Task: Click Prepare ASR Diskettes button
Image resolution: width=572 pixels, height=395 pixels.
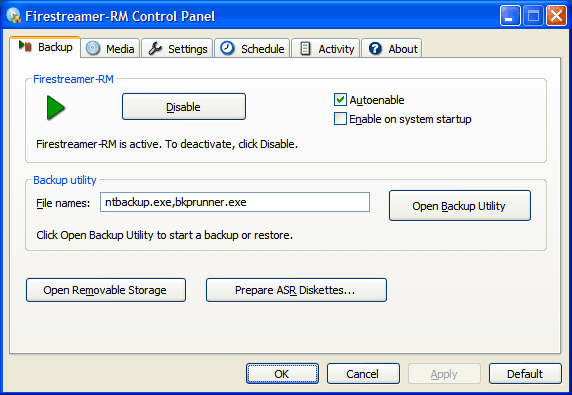Action: [296, 290]
